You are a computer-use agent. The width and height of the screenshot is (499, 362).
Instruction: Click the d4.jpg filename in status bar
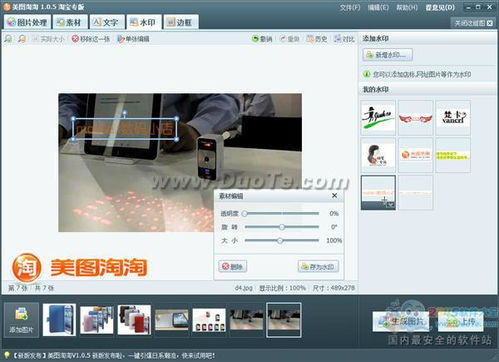243,288
